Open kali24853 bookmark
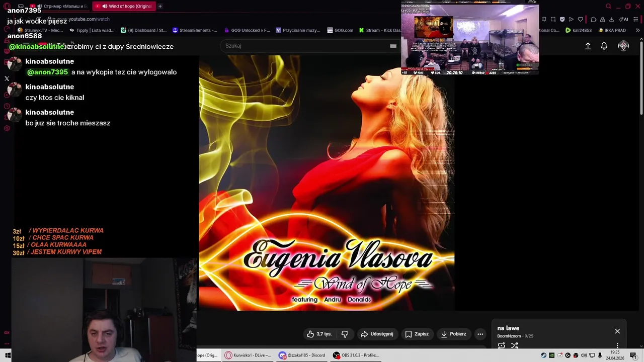The width and height of the screenshot is (644, 362). (579, 30)
